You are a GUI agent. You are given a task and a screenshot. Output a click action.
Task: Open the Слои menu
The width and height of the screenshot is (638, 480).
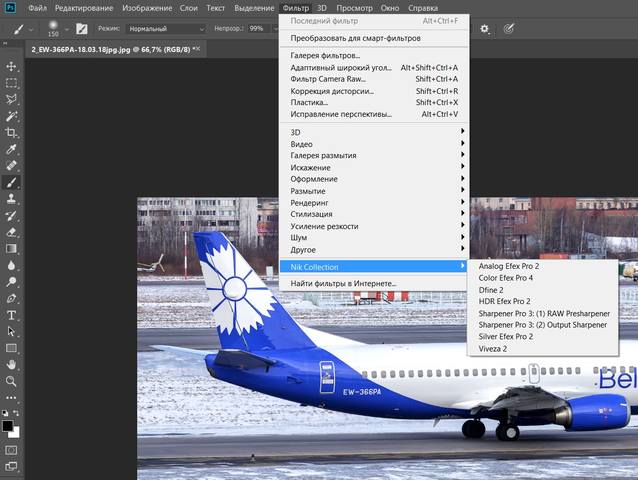pyautogui.click(x=189, y=8)
